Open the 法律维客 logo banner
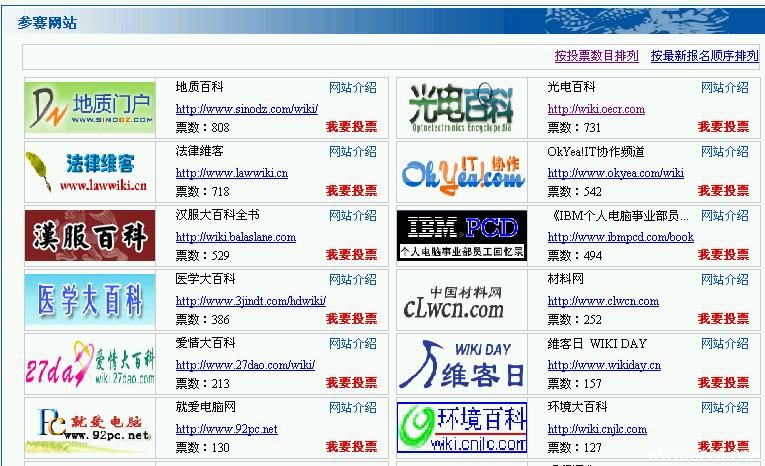Image resolution: width=765 pixels, height=466 pixels. [90, 172]
